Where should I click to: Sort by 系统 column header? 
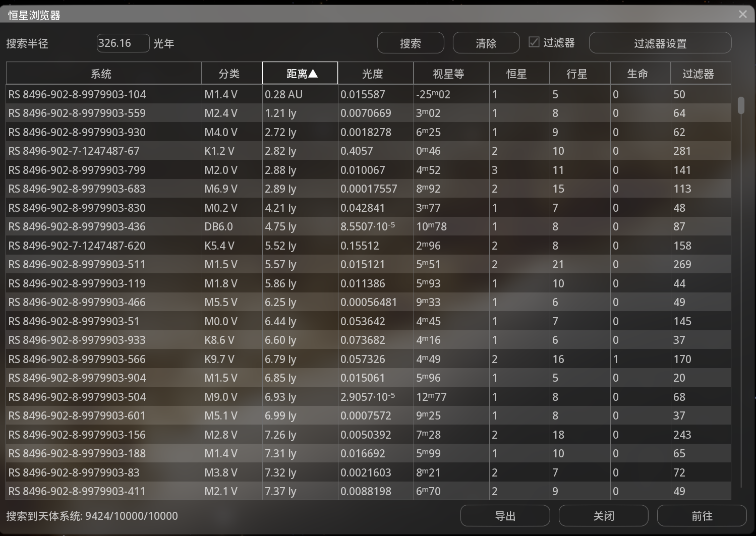[x=104, y=74]
